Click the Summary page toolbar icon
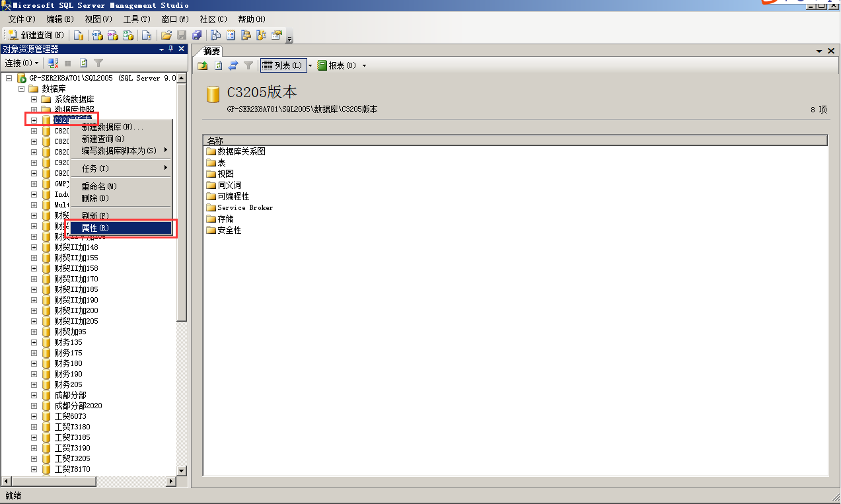841x504 pixels. [x=231, y=35]
